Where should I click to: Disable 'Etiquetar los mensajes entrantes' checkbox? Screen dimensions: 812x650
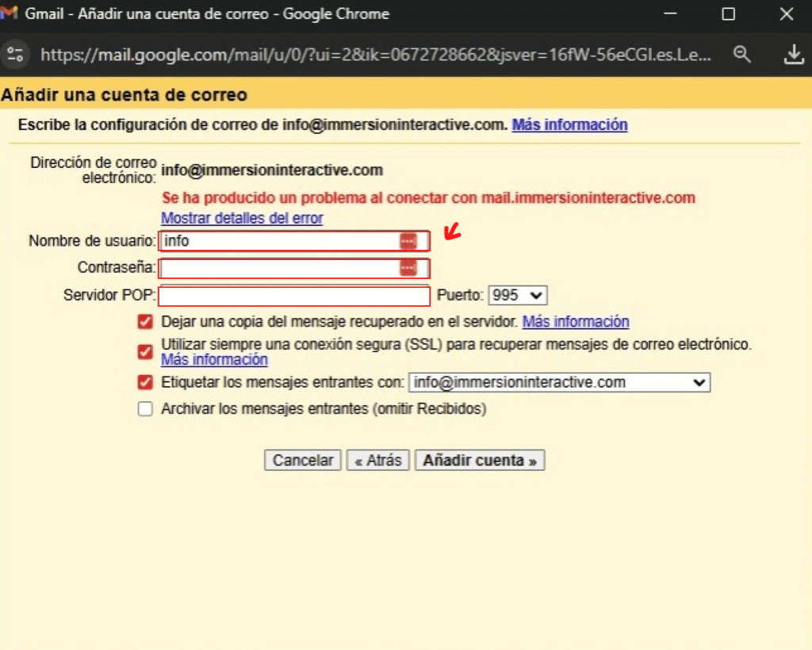tap(145, 383)
